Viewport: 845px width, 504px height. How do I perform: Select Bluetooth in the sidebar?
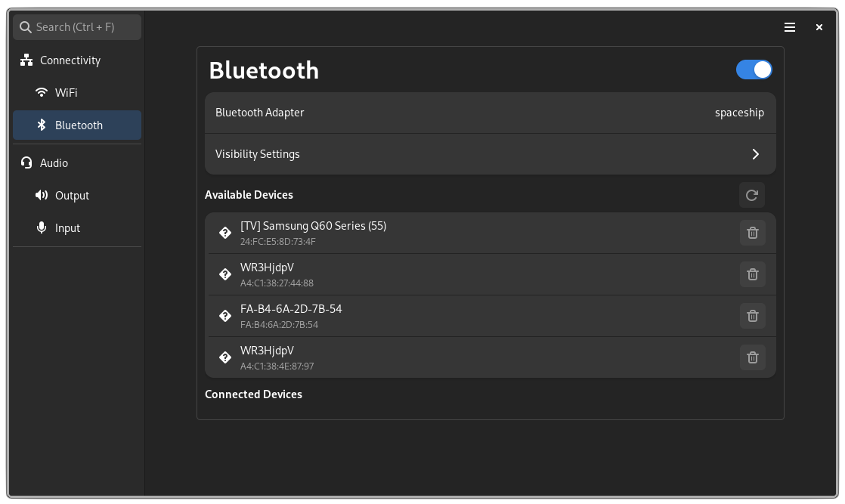(x=78, y=125)
